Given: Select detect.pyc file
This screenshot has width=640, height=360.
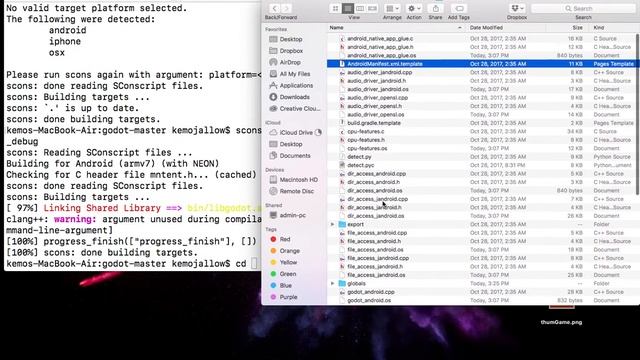Looking at the screenshot, I should pos(481,165).
